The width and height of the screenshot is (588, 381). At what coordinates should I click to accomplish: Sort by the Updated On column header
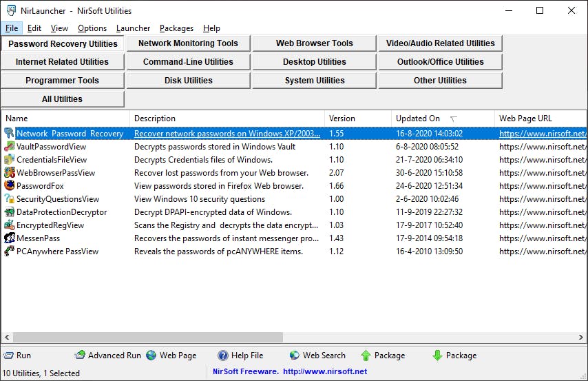point(443,119)
